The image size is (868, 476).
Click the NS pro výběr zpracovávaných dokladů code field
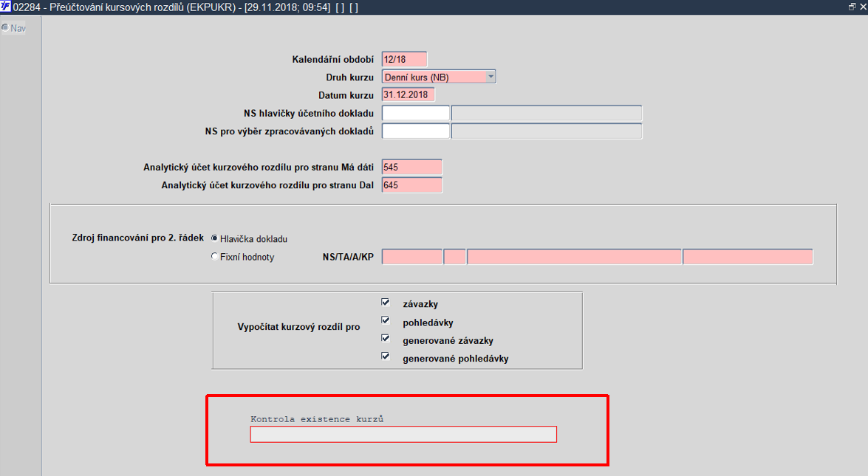[x=416, y=131]
